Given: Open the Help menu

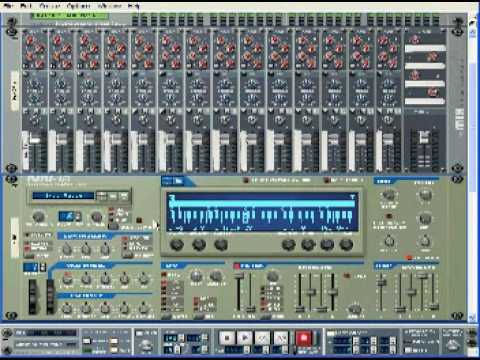Looking at the screenshot, I should point(134,6).
